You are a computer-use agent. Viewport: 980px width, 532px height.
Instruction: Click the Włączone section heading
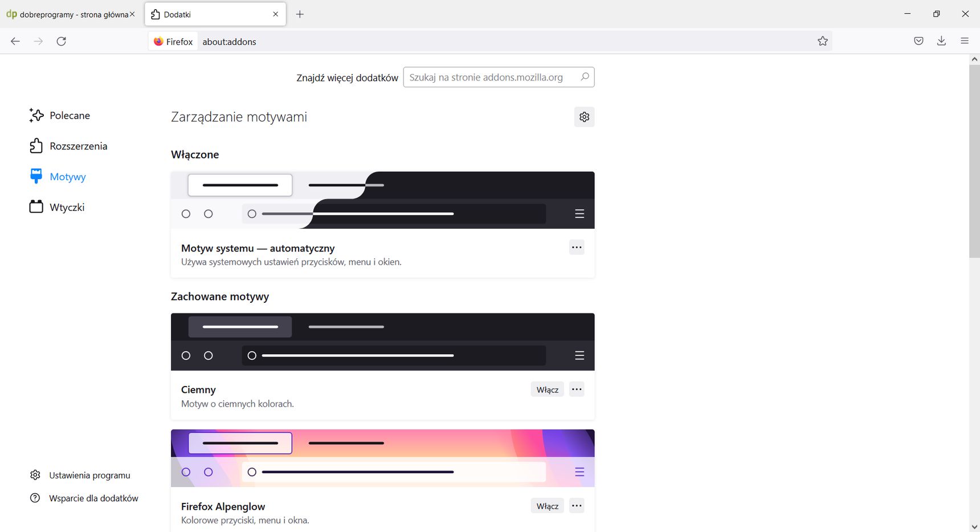[195, 155]
